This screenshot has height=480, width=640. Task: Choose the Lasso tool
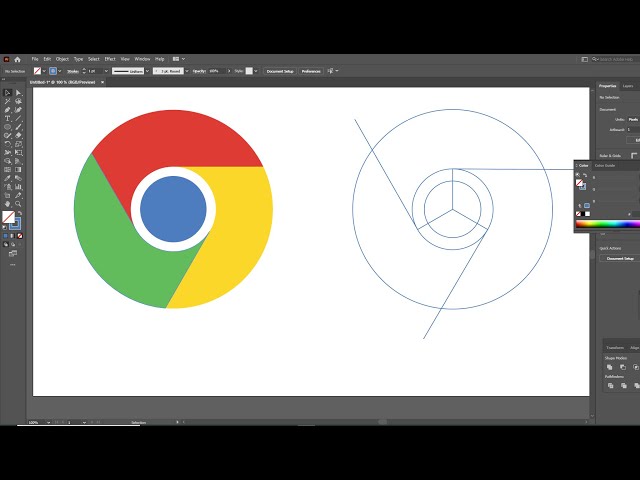[x=18, y=101]
